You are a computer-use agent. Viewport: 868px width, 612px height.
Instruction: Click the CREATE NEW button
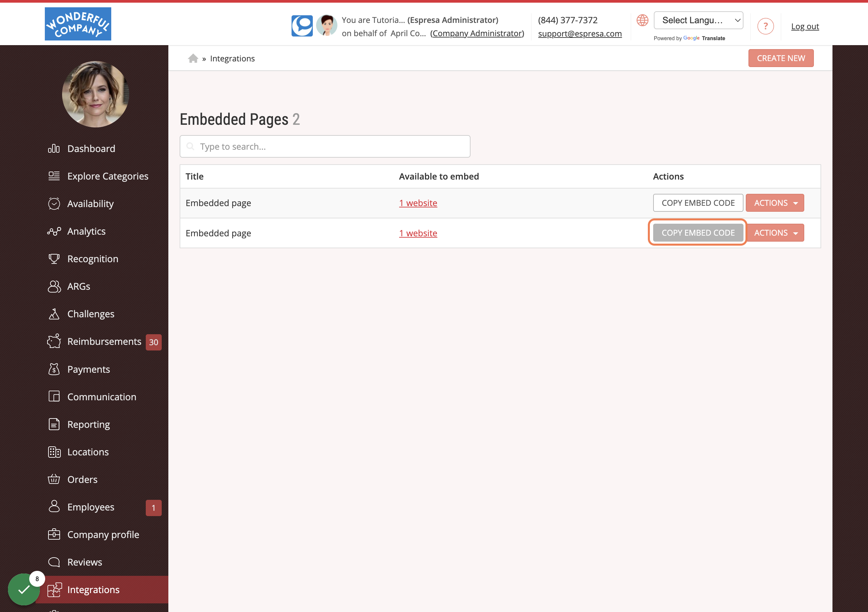(781, 58)
